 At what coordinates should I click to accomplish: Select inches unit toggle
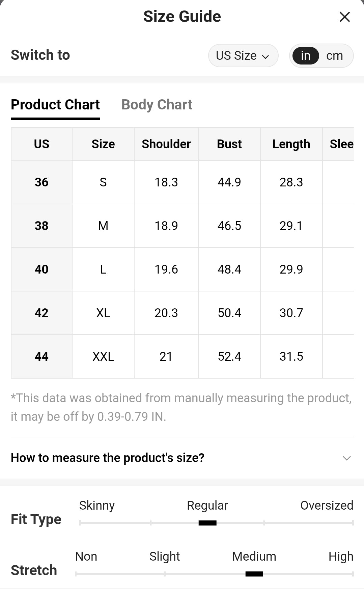pyautogui.click(x=306, y=56)
